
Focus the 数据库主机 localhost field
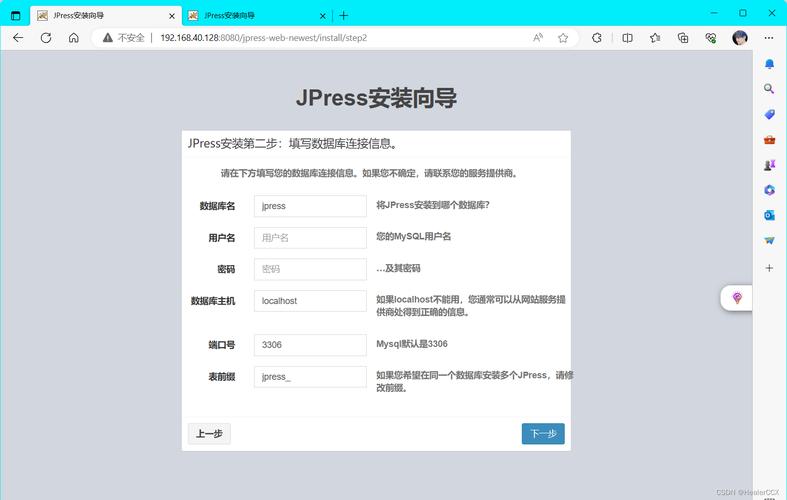[310, 301]
